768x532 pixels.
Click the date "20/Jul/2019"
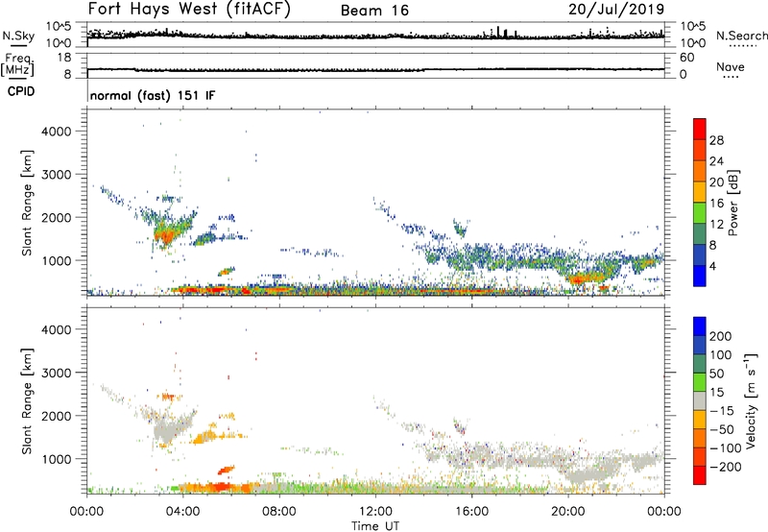(x=616, y=10)
